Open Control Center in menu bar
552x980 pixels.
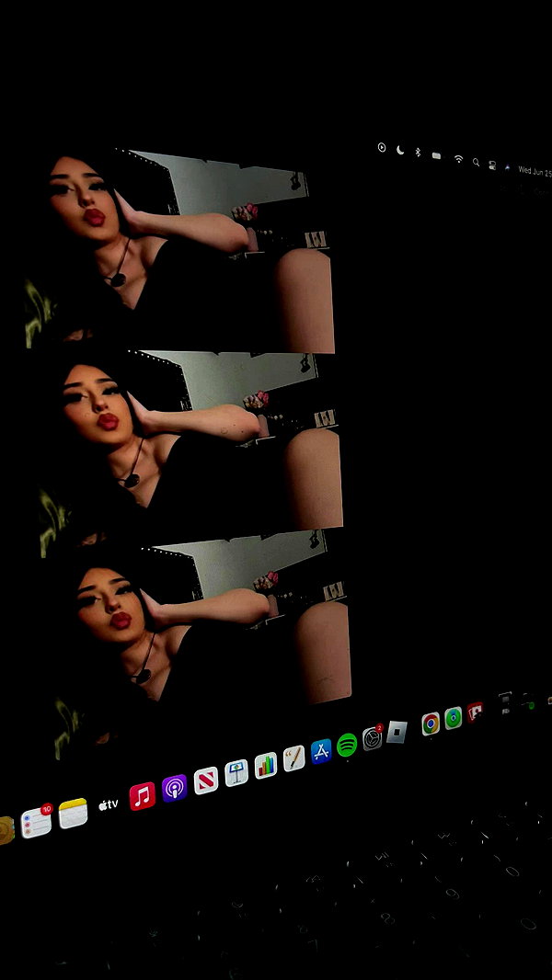492,165
